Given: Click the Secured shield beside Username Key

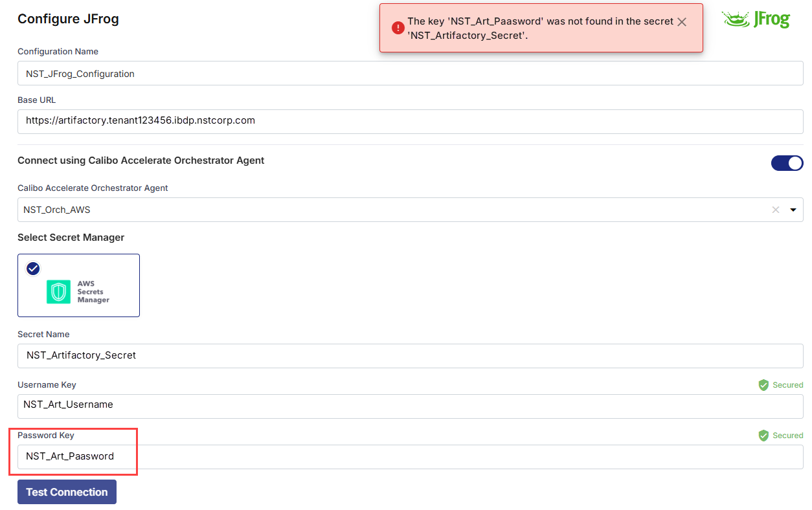Looking at the screenshot, I should coord(764,385).
